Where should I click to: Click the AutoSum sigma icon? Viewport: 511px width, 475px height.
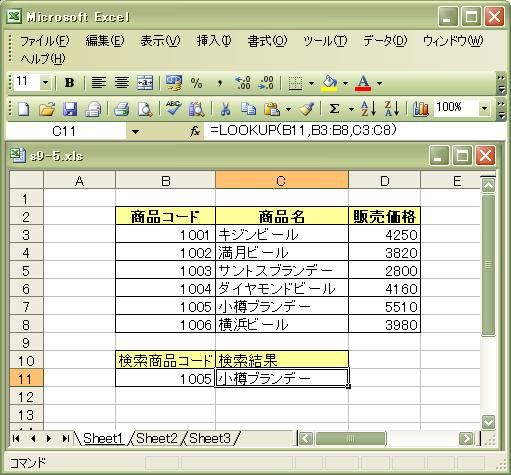(x=334, y=109)
